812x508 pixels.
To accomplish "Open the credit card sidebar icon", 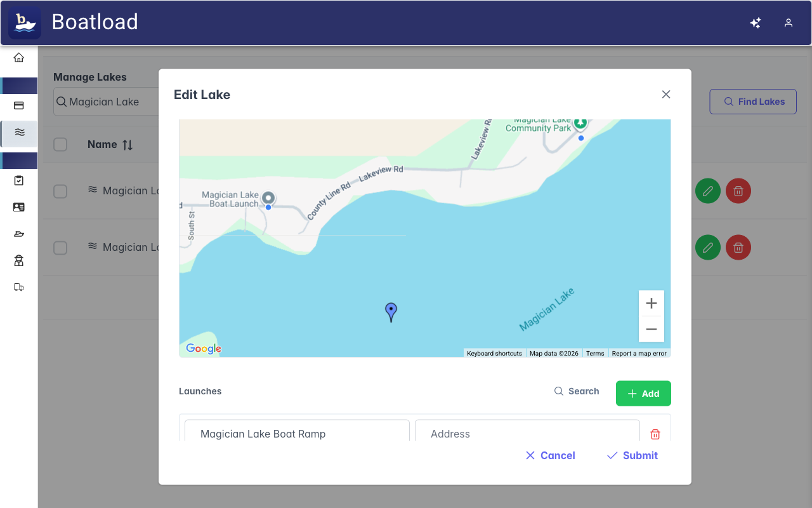I will [19, 105].
